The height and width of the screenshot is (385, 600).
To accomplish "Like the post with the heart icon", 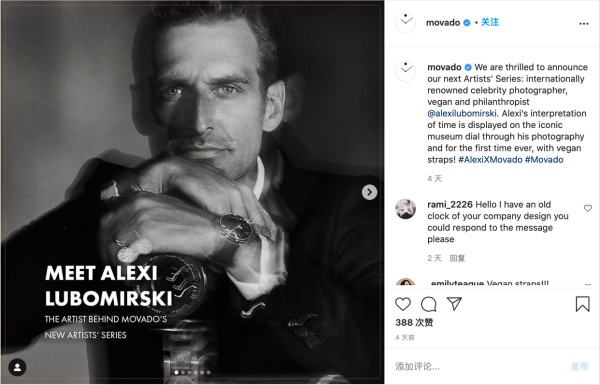I will tap(403, 304).
